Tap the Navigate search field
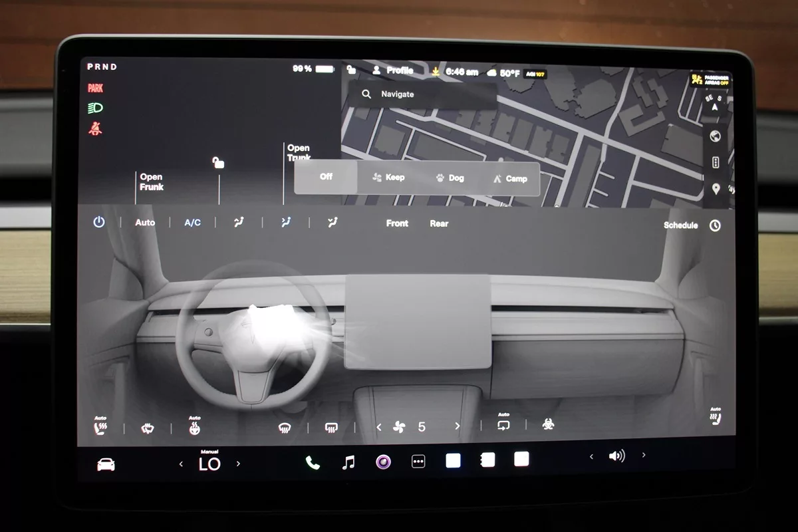 coord(422,94)
